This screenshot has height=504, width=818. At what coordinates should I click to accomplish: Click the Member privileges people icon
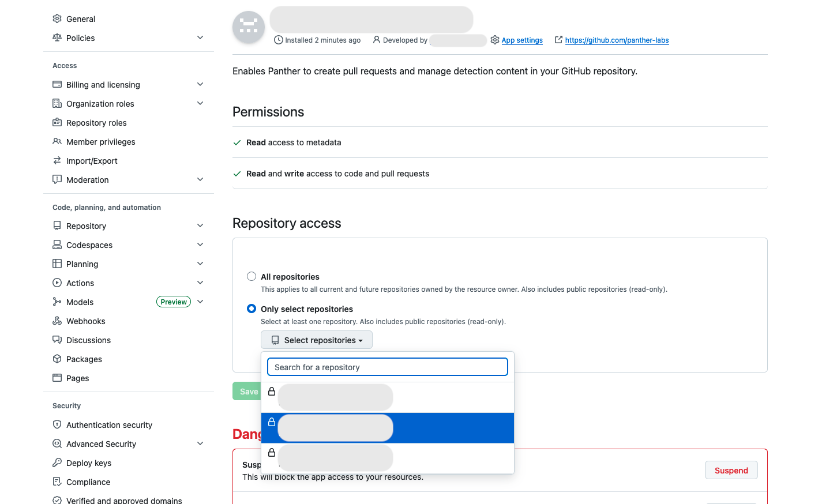click(57, 141)
